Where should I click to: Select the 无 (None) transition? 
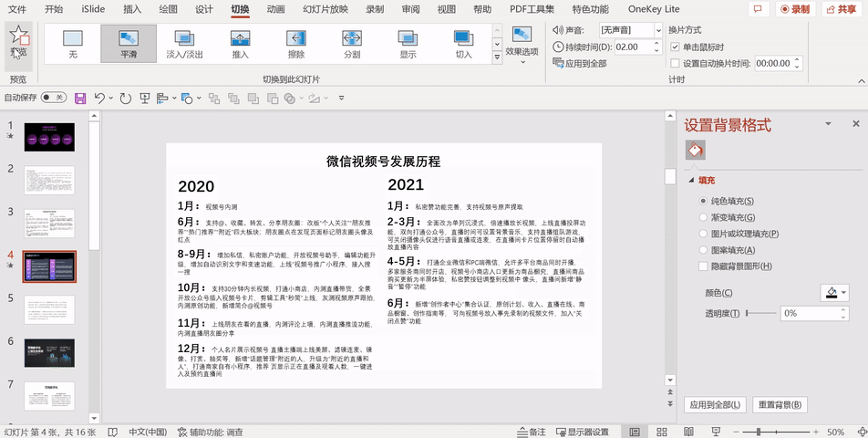click(x=73, y=44)
